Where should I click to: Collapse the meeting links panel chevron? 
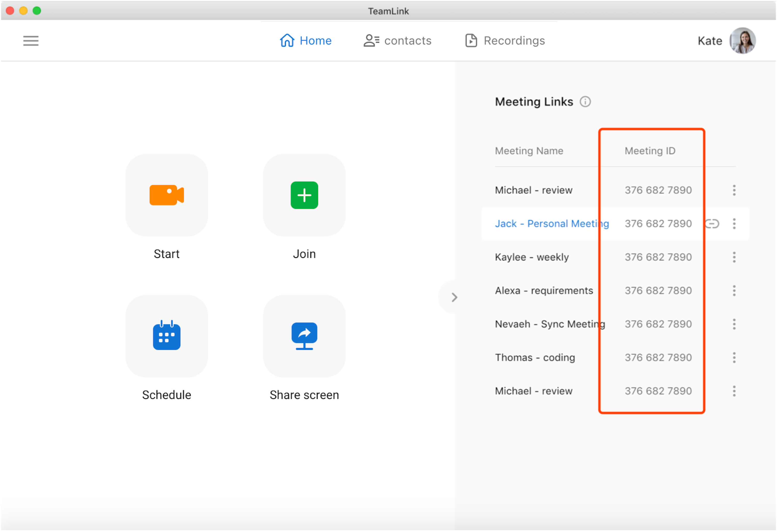[x=454, y=297]
